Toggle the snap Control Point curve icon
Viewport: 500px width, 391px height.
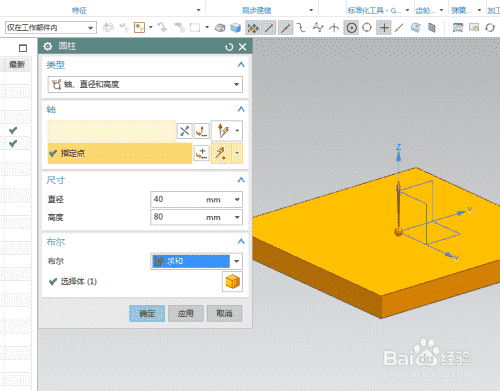(x=301, y=28)
